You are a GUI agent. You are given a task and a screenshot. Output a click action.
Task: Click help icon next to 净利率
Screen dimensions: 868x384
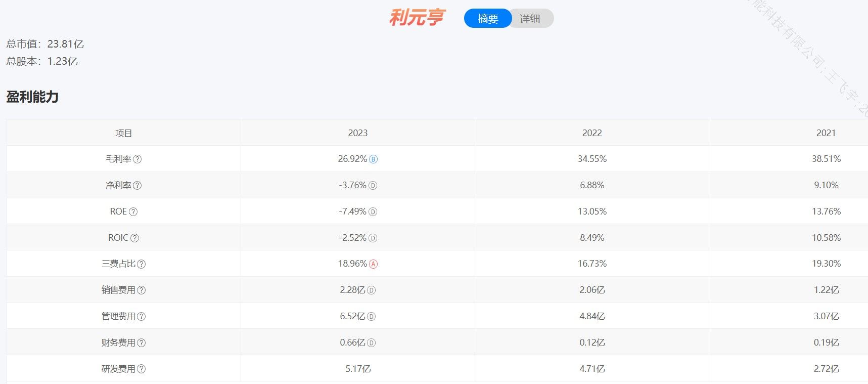137,186
